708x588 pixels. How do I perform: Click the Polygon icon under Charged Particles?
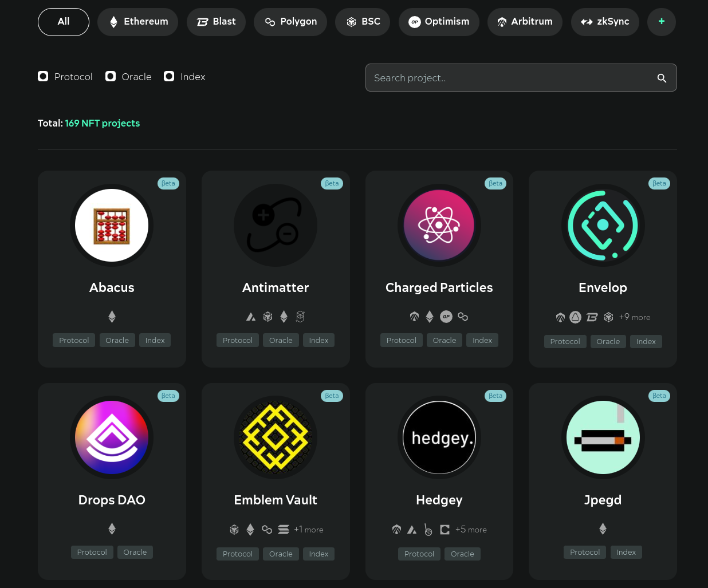[463, 317]
